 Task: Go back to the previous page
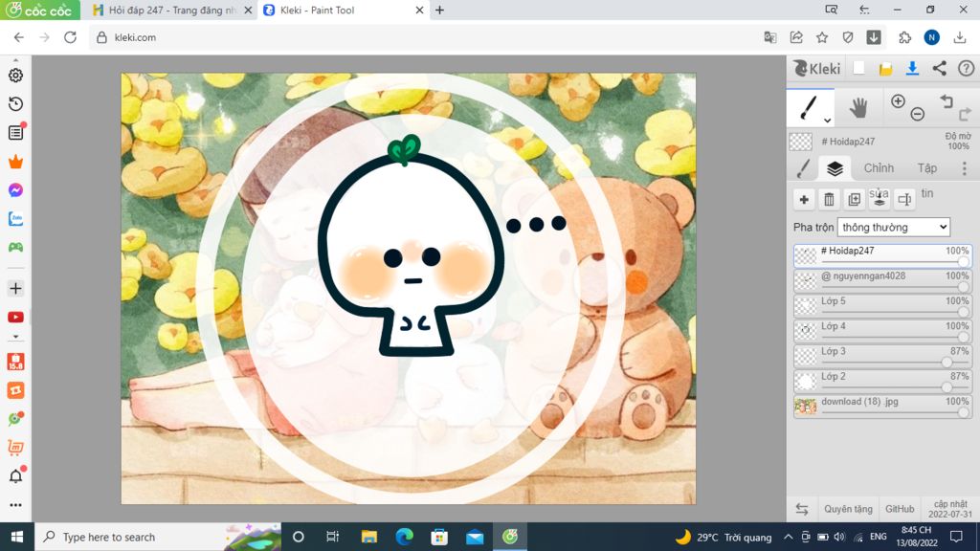pos(19,37)
